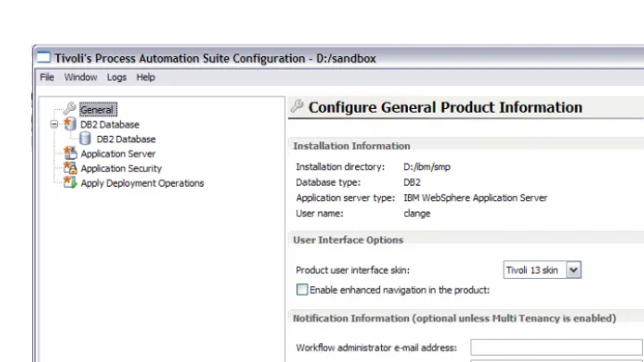The height and width of the screenshot is (362, 644).
Task: Click the DB2 Database parent node icon
Action: pos(70,123)
